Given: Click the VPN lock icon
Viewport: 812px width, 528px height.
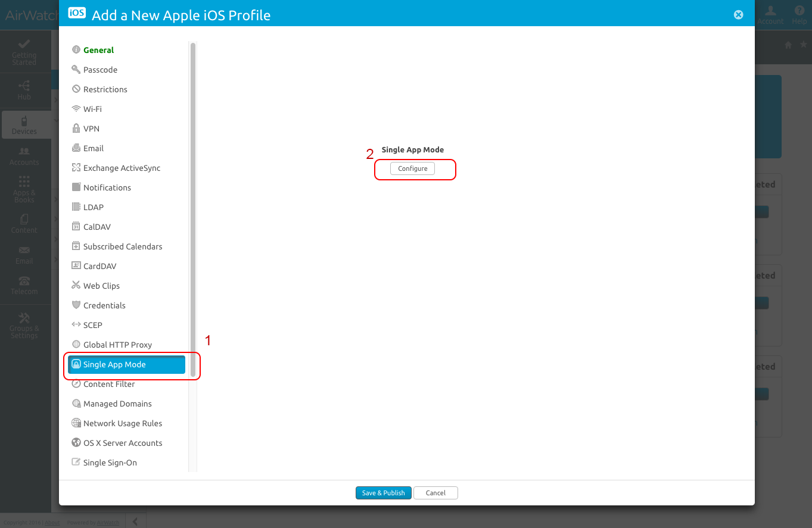Looking at the screenshot, I should tap(76, 129).
